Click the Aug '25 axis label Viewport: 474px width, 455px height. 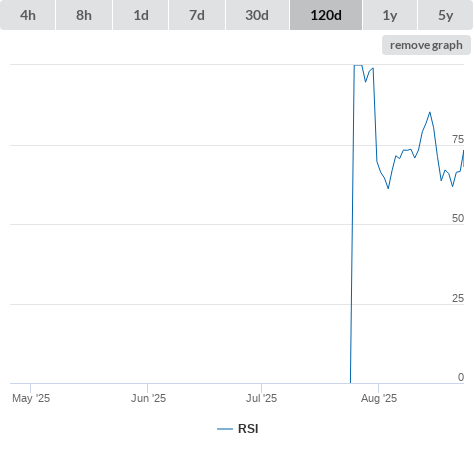pyautogui.click(x=379, y=398)
